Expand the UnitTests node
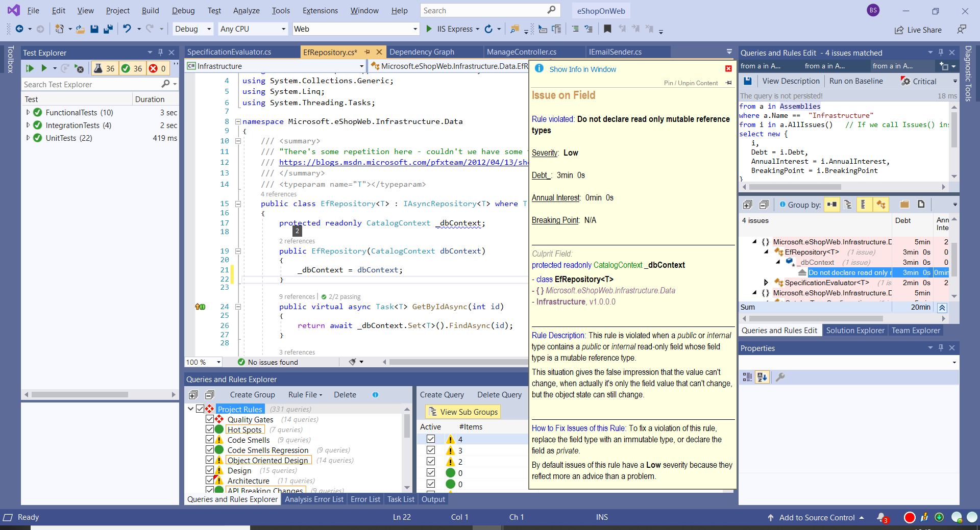This screenshot has width=980, height=530. click(28, 138)
